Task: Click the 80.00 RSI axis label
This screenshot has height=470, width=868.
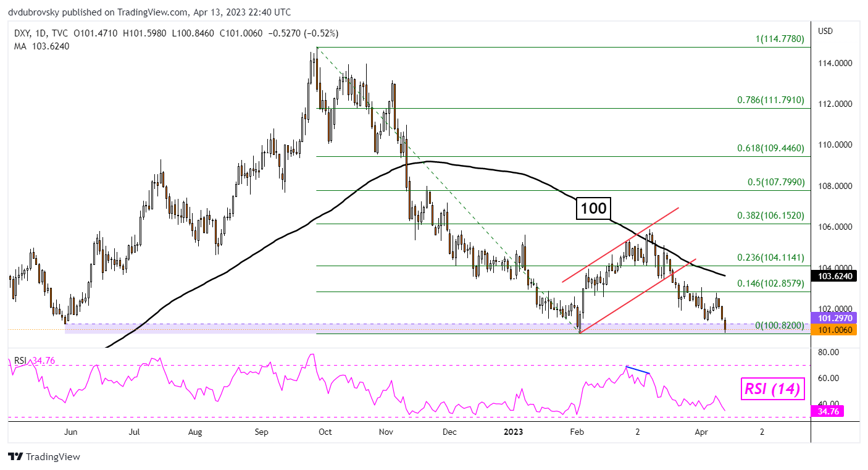Action: coord(828,352)
